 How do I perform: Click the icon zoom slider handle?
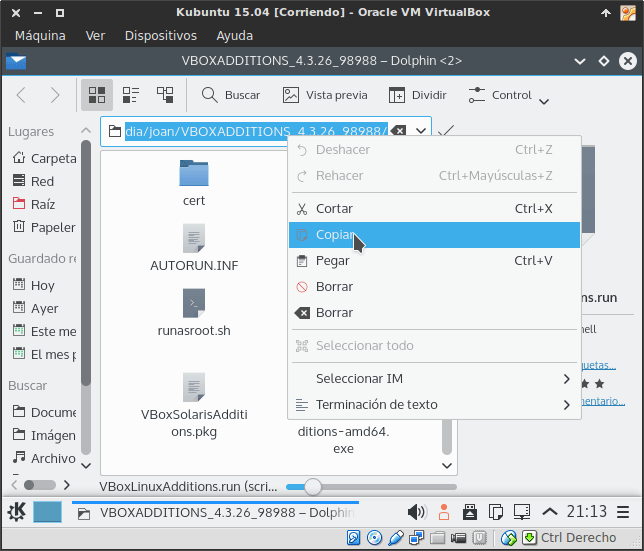(313, 487)
